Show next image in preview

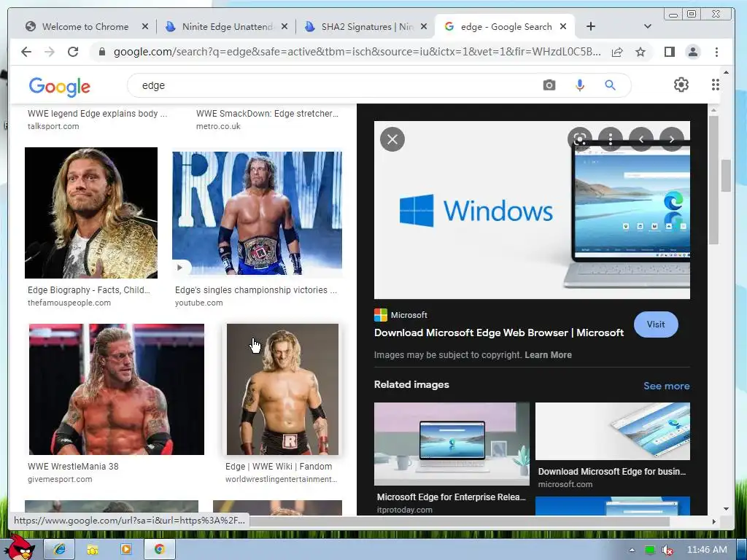coord(672,139)
